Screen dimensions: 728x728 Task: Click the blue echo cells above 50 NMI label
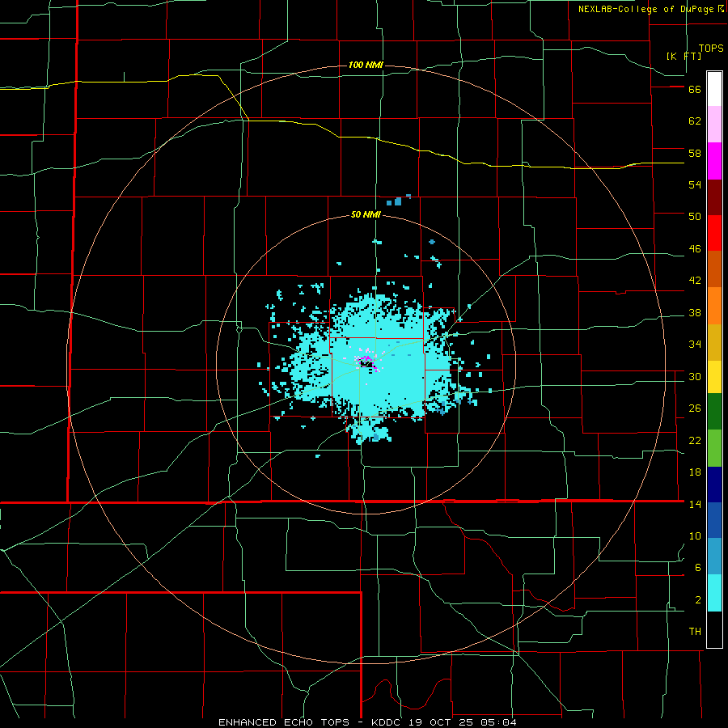(x=398, y=201)
